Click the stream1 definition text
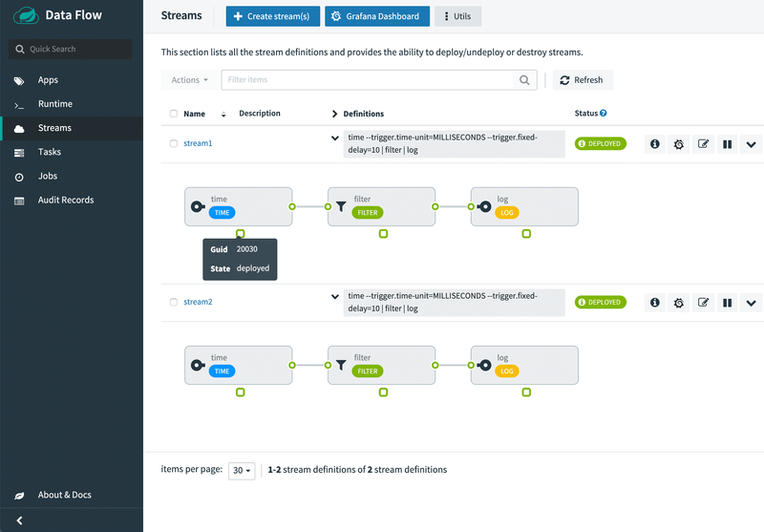 [454, 143]
